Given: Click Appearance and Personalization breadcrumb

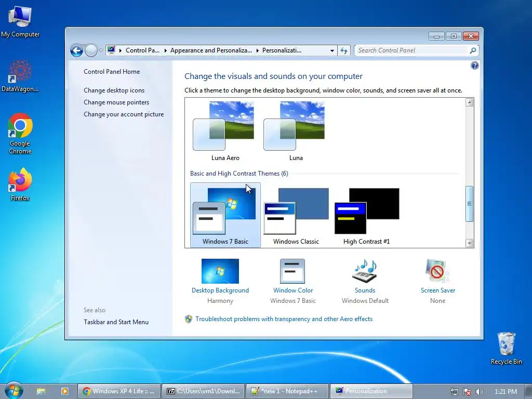Looking at the screenshot, I should [211, 50].
